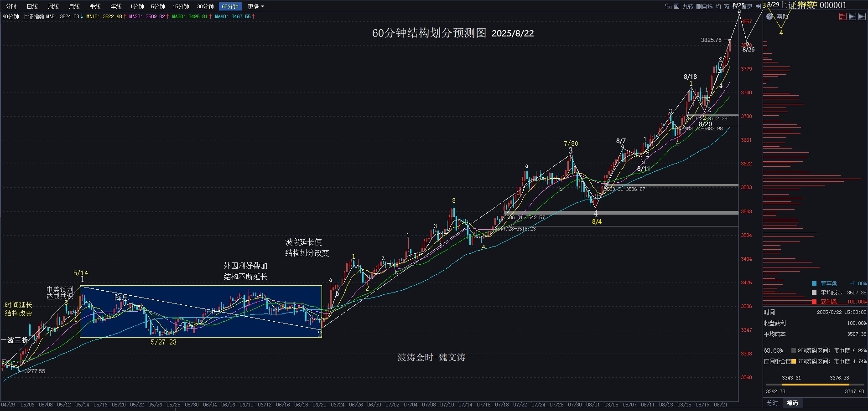The image size is (868, 411).
Task: Click the 5/27-28 date annotation
Action: point(163,342)
